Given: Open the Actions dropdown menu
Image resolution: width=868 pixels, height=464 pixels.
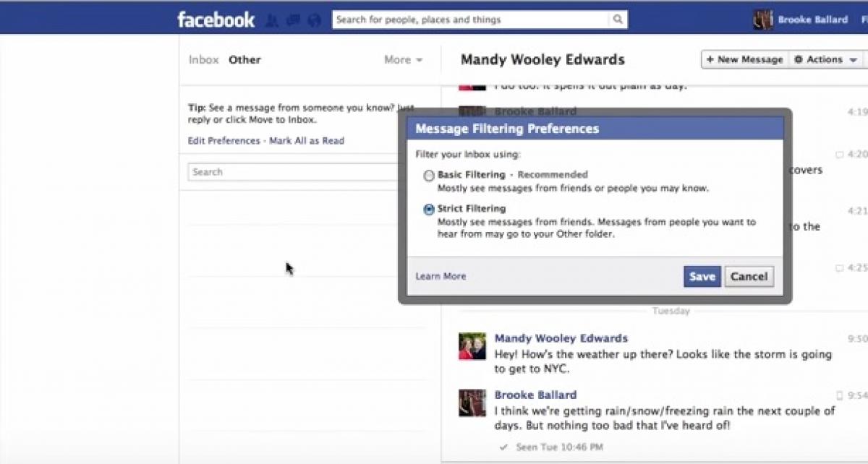Looking at the screenshot, I should click(825, 60).
